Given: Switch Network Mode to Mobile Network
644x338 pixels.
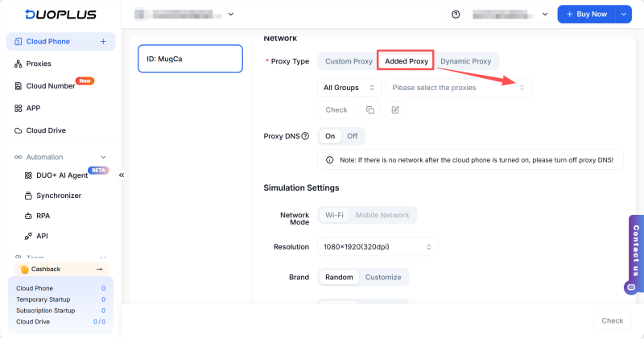Looking at the screenshot, I should (382, 215).
